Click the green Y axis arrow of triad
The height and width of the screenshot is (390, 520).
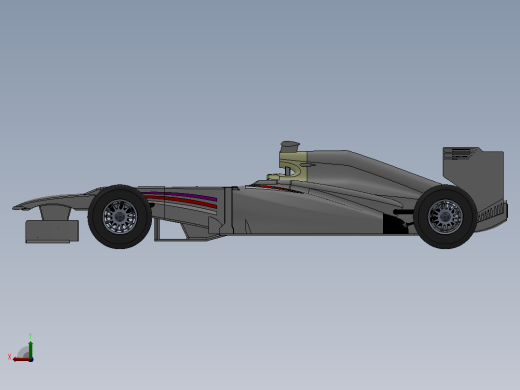pos(31,349)
